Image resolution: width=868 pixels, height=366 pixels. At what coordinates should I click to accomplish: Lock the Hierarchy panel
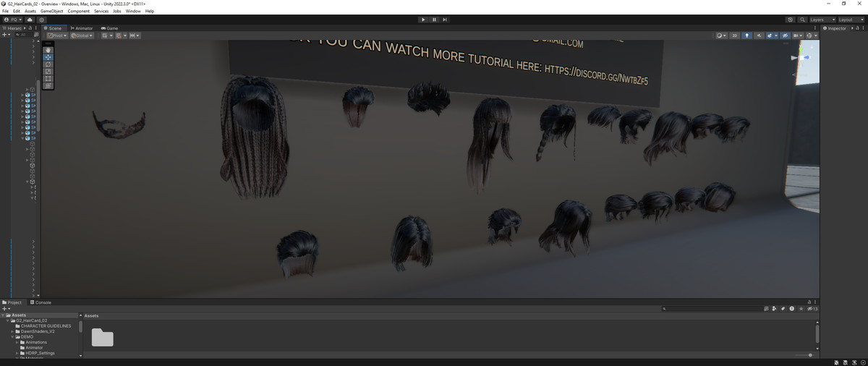click(30, 28)
